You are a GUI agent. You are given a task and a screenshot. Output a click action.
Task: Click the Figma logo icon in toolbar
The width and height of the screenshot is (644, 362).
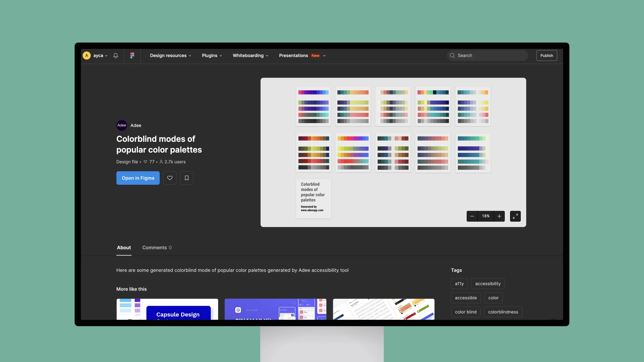coord(132,55)
